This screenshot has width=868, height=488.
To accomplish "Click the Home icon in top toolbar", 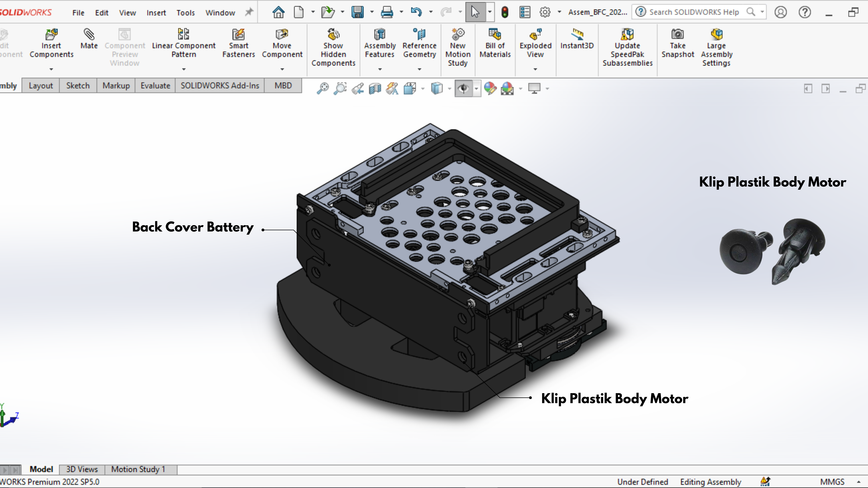I will coord(278,12).
